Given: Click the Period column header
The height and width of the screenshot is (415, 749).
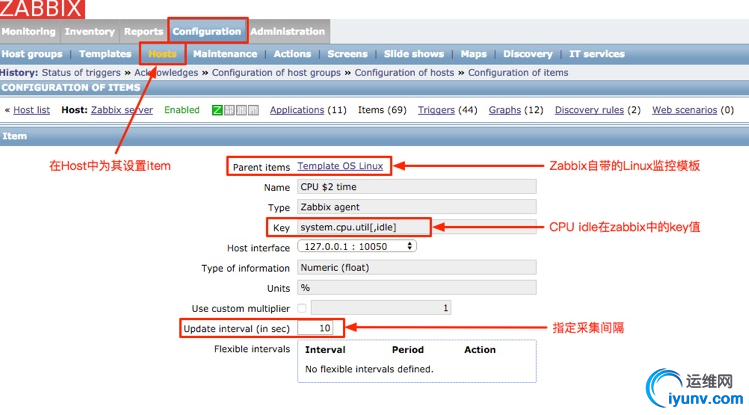Looking at the screenshot, I should 407,350.
